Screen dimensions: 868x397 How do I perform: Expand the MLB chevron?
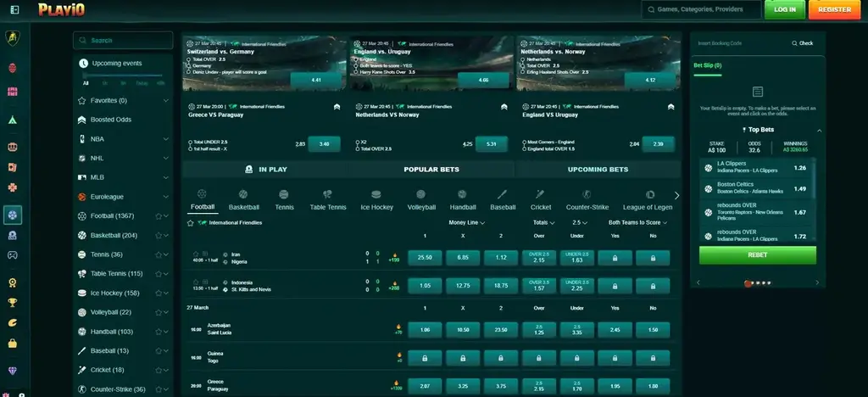pyautogui.click(x=165, y=178)
